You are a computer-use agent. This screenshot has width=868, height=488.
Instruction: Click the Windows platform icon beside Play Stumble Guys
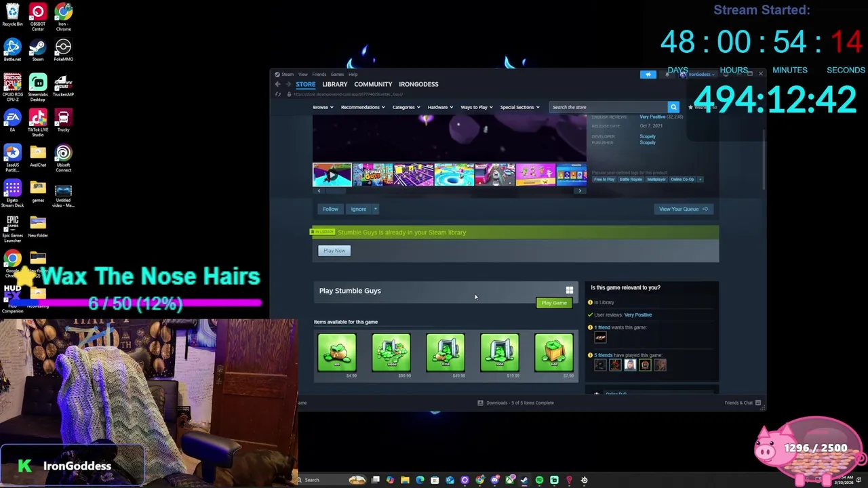pos(570,291)
